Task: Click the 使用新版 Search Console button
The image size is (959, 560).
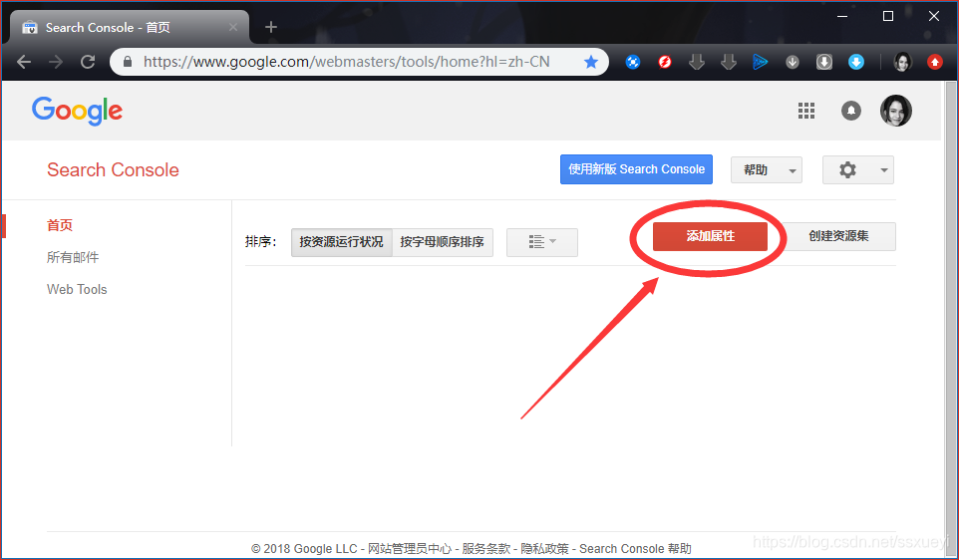Action: pos(636,169)
